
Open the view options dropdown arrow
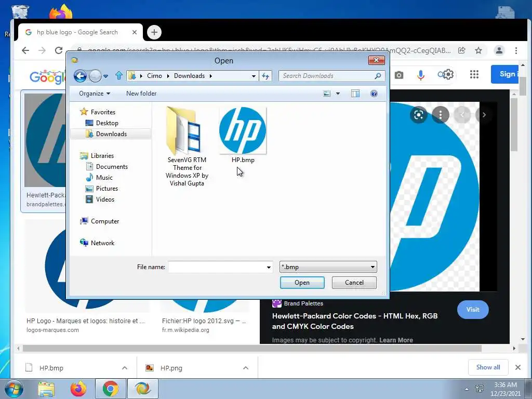pyautogui.click(x=338, y=94)
